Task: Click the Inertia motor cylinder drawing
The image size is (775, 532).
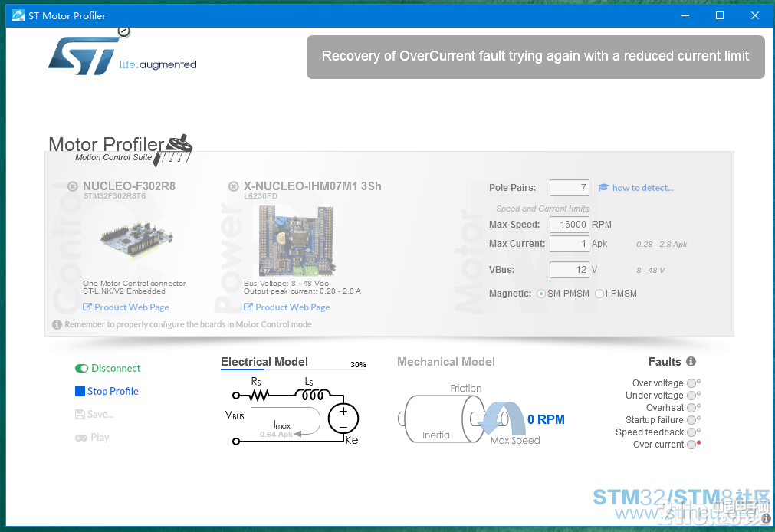Action: point(442,419)
